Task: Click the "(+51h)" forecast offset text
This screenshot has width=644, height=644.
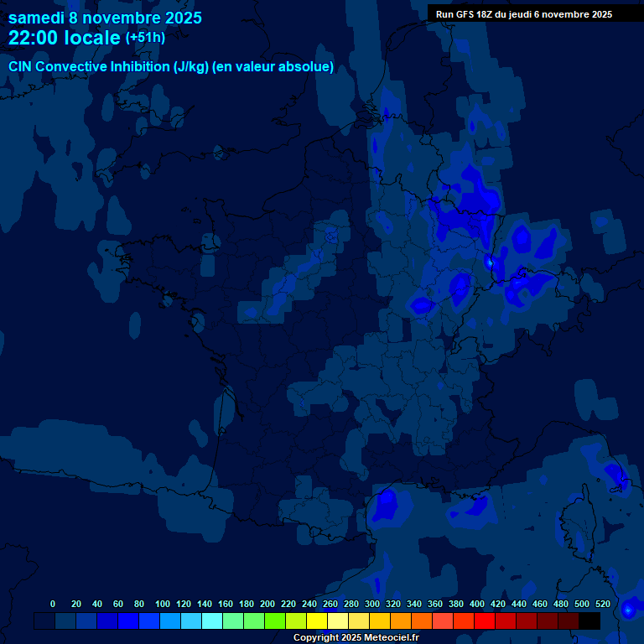Action: coord(145,38)
